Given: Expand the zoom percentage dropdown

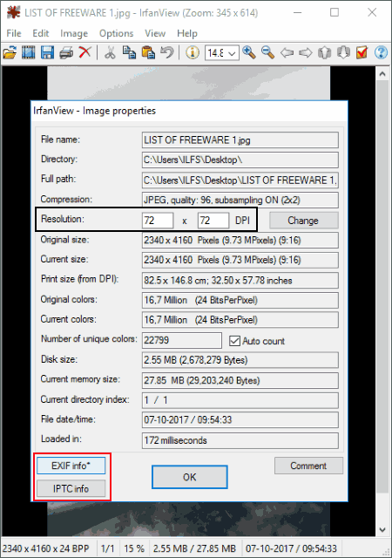Looking at the screenshot, I should (x=232, y=53).
